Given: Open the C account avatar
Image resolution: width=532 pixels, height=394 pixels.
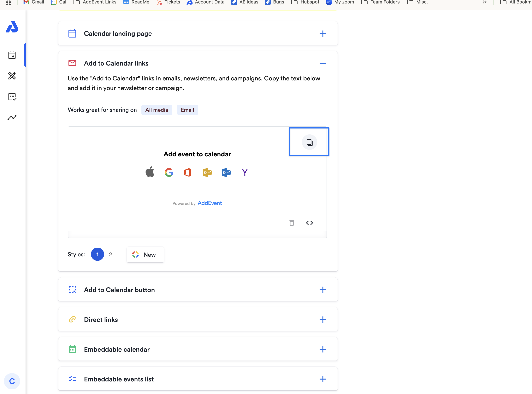Looking at the screenshot, I should click(12, 381).
